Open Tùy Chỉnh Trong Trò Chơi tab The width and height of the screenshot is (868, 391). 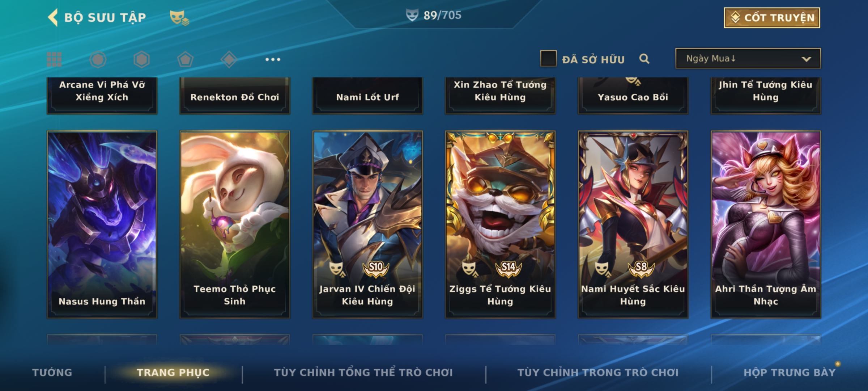[x=598, y=373]
